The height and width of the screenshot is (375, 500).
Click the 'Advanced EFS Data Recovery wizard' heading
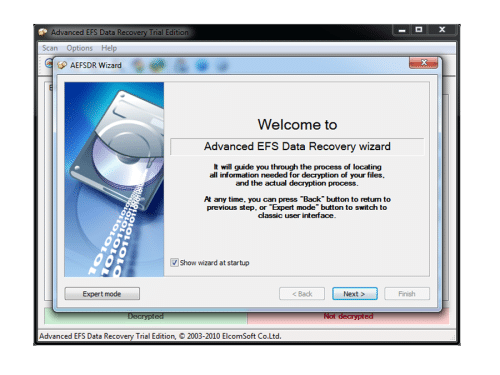pyautogui.click(x=297, y=147)
